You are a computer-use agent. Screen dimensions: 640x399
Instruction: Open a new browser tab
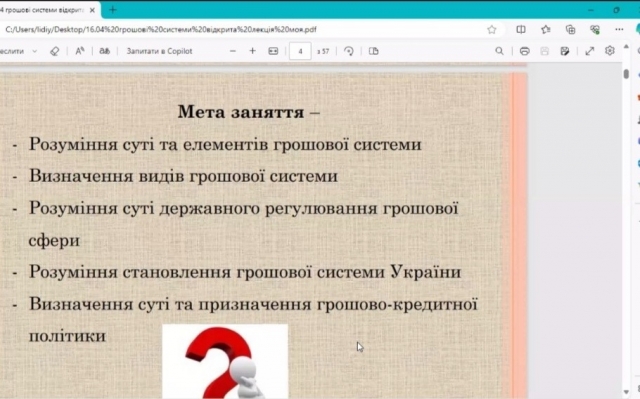(x=113, y=10)
